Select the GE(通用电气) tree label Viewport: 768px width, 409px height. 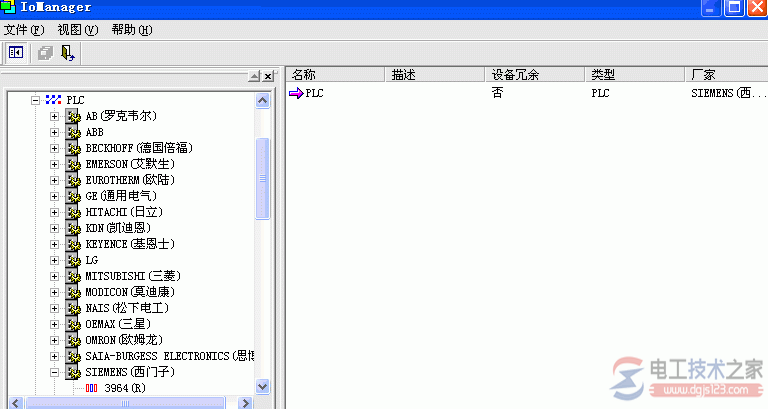point(121,196)
